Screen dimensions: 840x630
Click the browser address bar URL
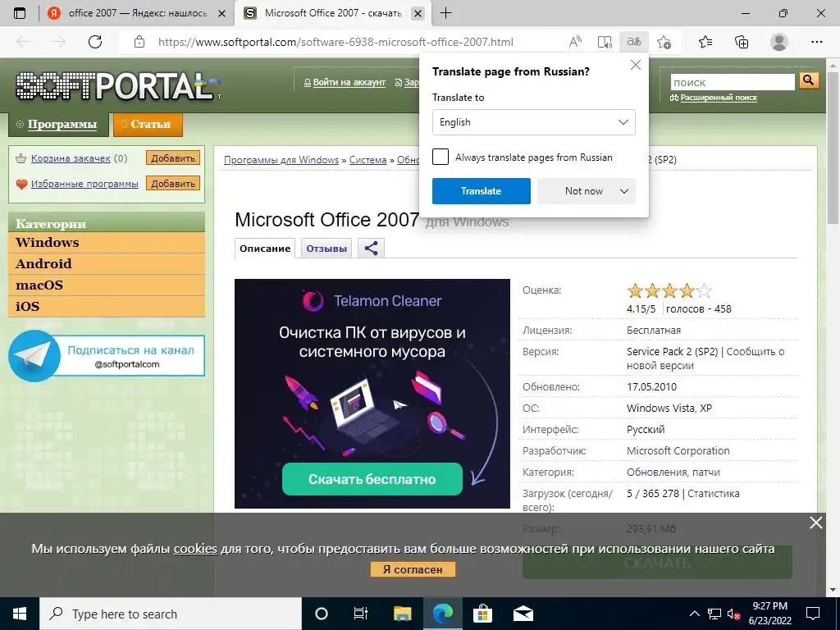tap(336, 42)
